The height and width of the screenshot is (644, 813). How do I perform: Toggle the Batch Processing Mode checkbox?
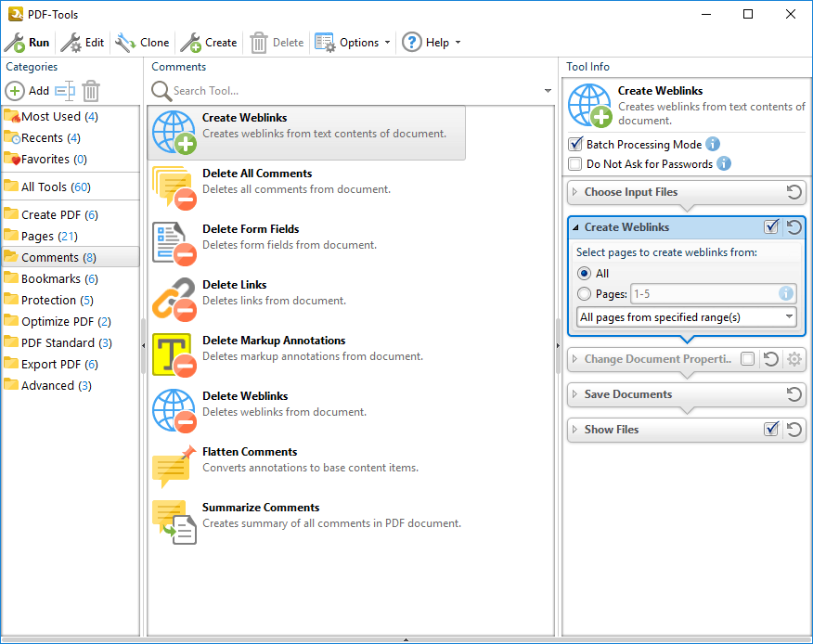pos(575,144)
